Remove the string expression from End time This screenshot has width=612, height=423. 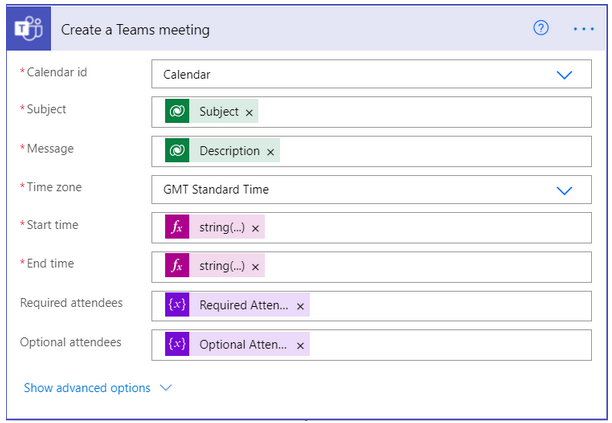pos(255,267)
